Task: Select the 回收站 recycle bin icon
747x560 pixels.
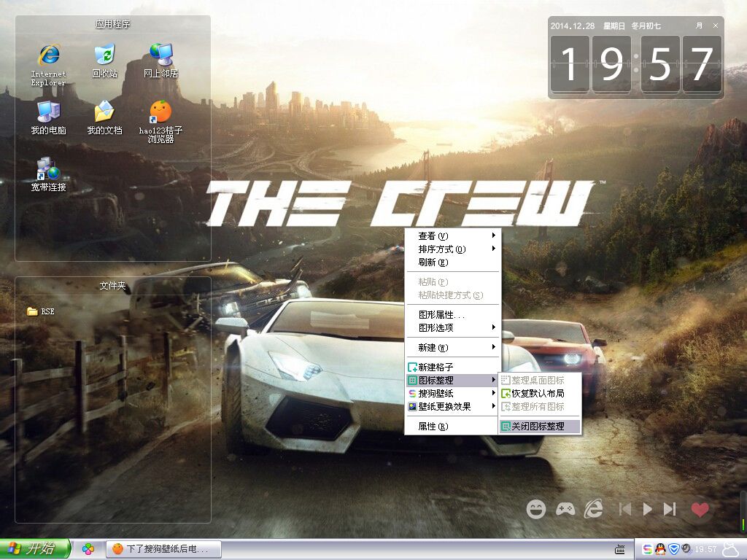Action: (x=105, y=61)
